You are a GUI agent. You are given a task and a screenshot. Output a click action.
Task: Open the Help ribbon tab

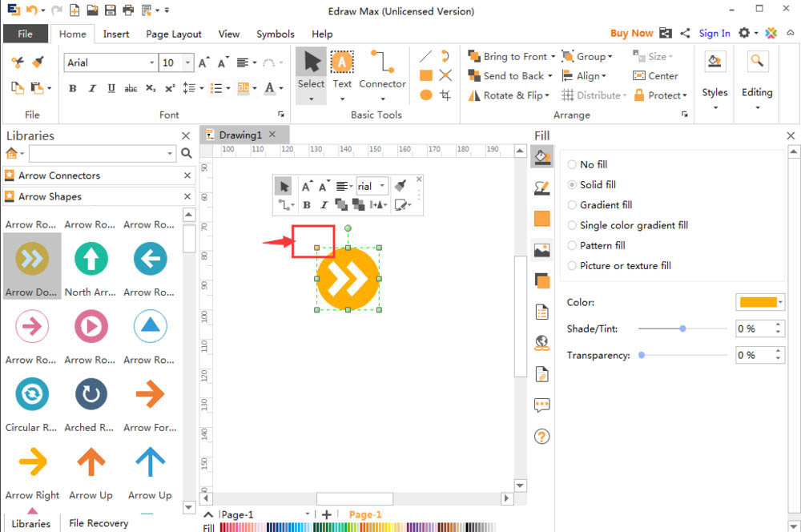click(322, 34)
